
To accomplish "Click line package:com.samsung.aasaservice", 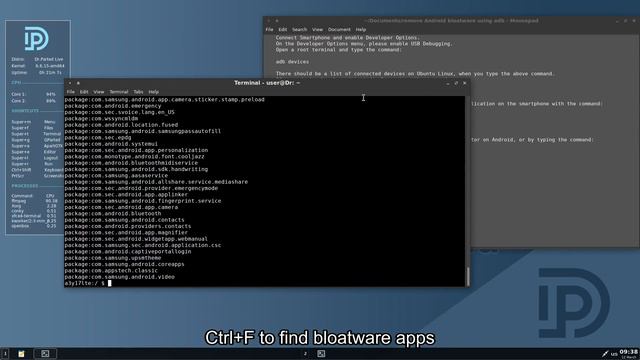I will point(116,176).
